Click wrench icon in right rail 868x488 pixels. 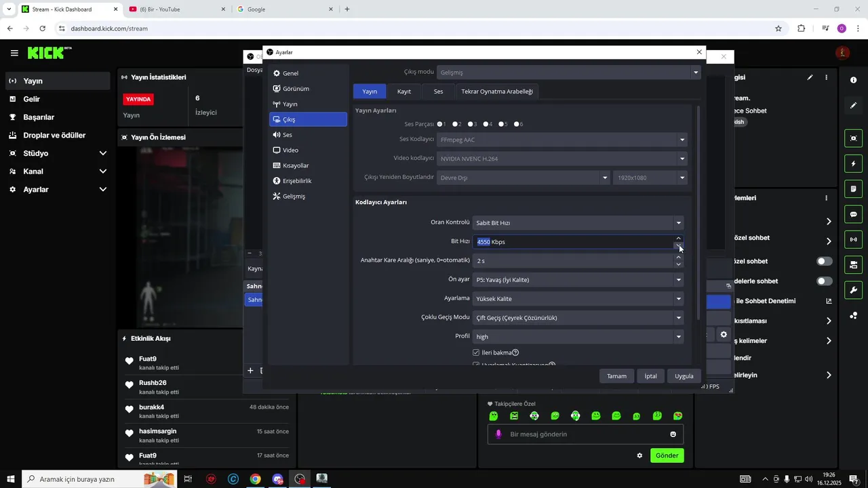click(853, 290)
